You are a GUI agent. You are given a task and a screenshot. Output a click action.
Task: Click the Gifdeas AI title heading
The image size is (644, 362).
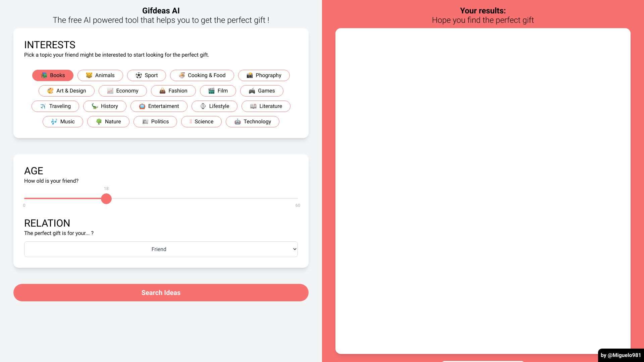coord(161,10)
